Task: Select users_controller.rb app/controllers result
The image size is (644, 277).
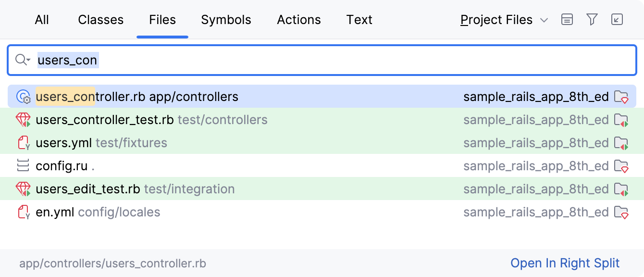Action: pos(322,97)
